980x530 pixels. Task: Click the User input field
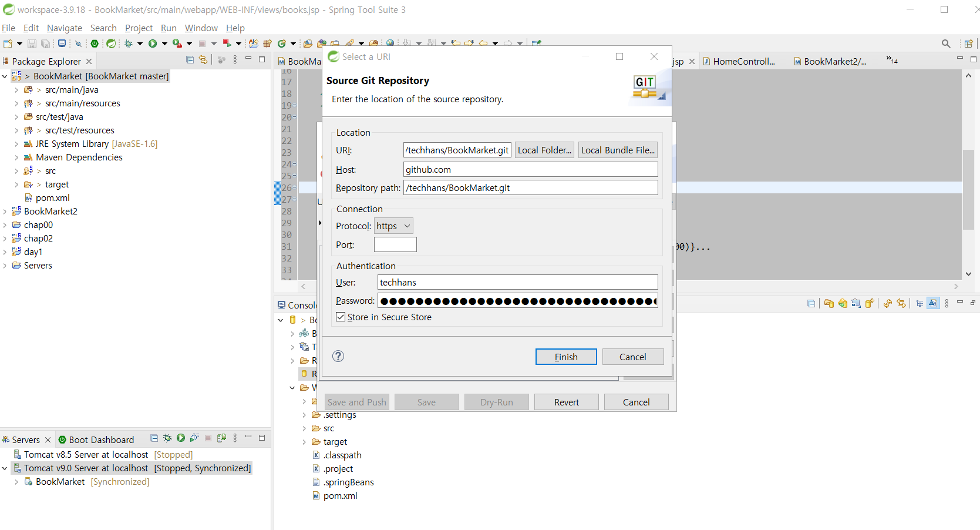pyautogui.click(x=518, y=282)
